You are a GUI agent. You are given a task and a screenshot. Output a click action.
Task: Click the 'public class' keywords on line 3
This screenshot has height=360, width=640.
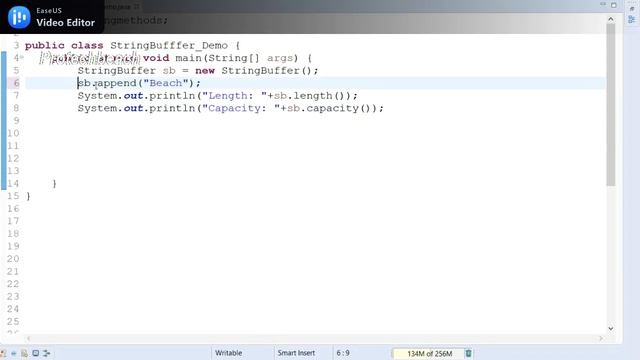click(64, 45)
